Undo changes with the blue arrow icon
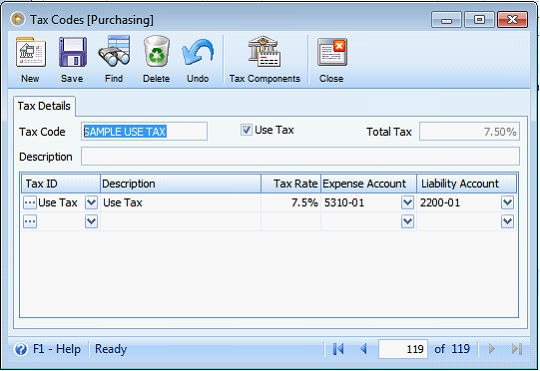 coord(198,60)
